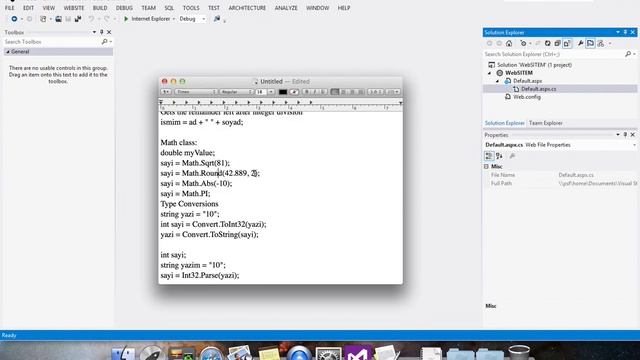Select justified text alignment in TextEdit toolbar

361,92
